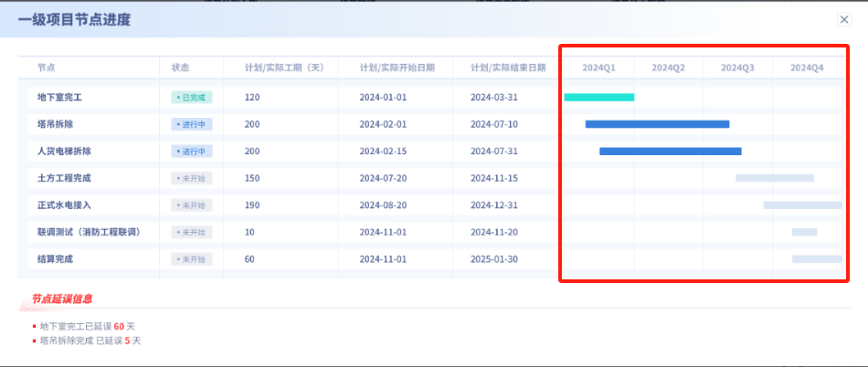
Task: Click the start date 2024-08-20
Action: [383, 205]
